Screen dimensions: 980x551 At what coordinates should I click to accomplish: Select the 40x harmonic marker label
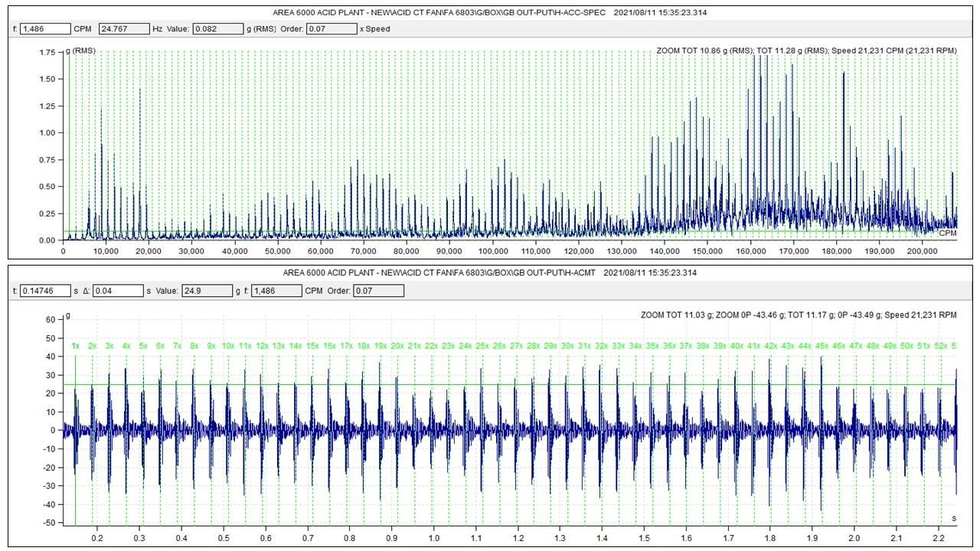737,346
